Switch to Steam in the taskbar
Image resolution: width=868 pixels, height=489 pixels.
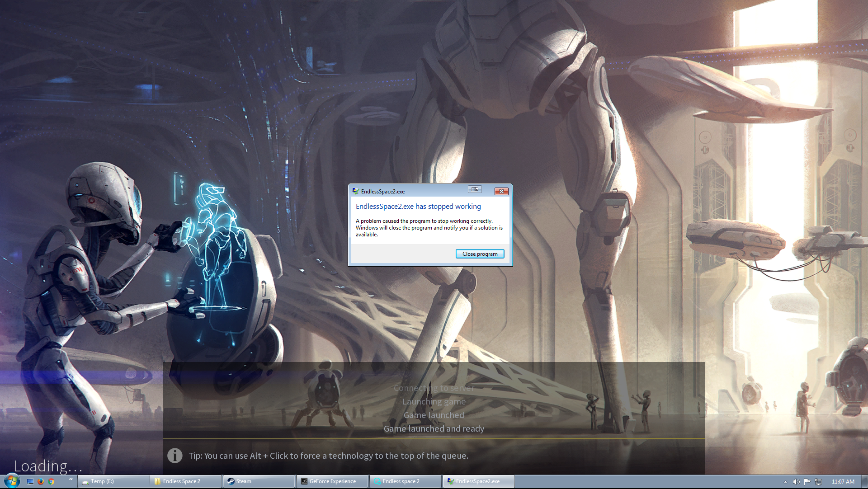(259, 481)
